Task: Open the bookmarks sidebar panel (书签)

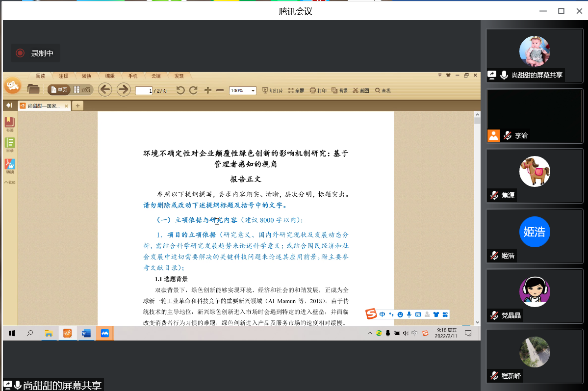Action: 10,125
